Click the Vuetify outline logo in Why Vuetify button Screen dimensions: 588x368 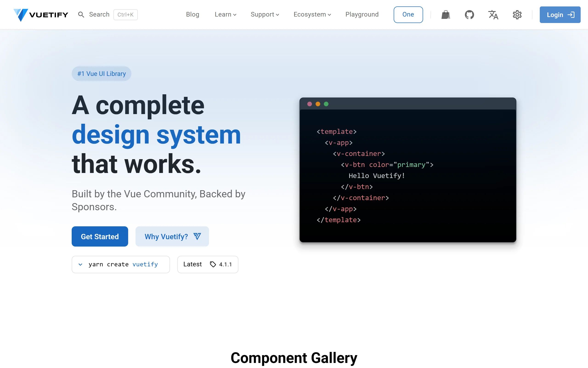click(x=197, y=236)
